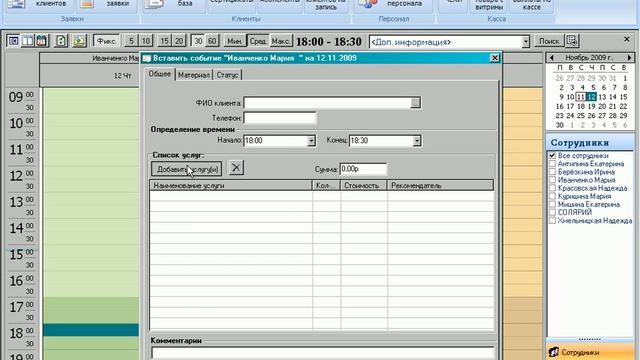Switch to the Материал tab

tap(194, 75)
